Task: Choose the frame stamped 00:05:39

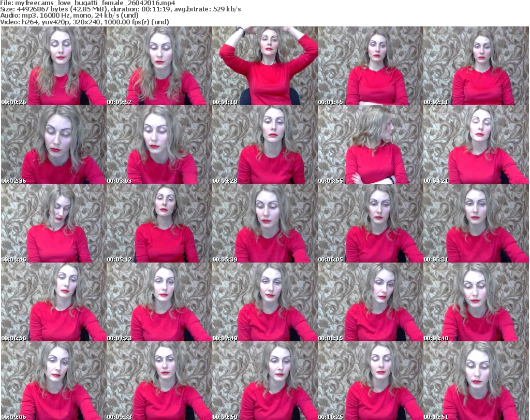Action: coord(265,224)
